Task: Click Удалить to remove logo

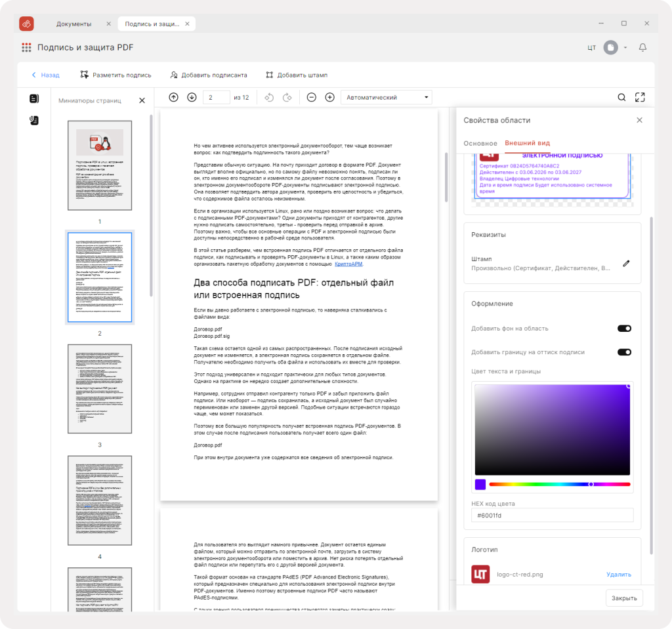Action: pyautogui.click(x=619, y=574)
